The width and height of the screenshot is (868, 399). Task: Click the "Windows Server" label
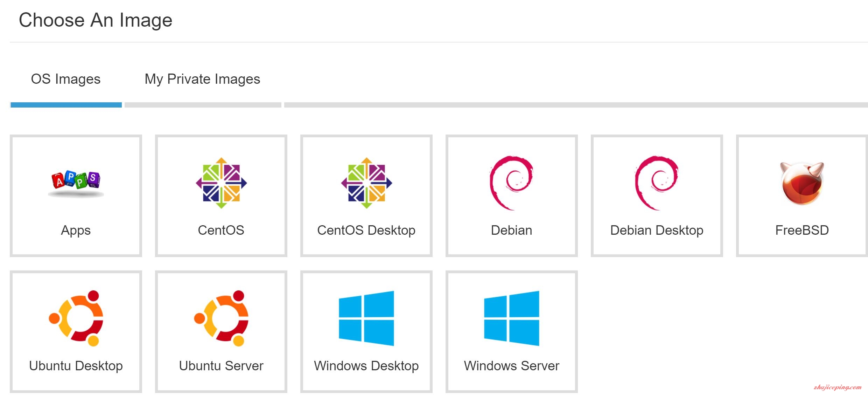tap(512, 366)
